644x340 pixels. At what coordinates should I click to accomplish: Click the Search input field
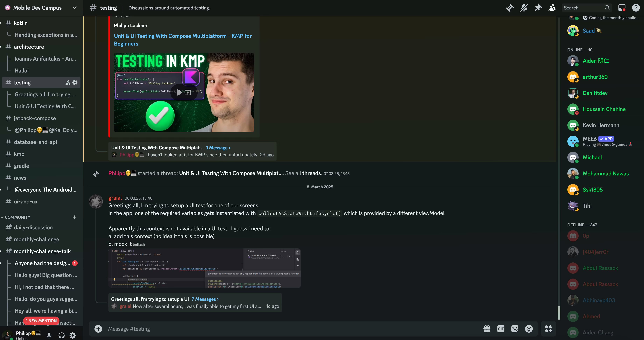(x=586, y=8)
